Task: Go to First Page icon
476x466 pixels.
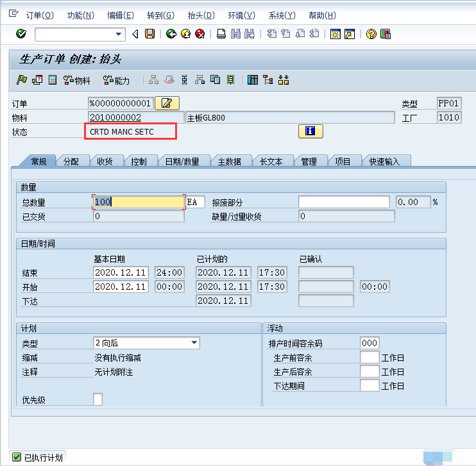Action: click(x=271, y=34)
